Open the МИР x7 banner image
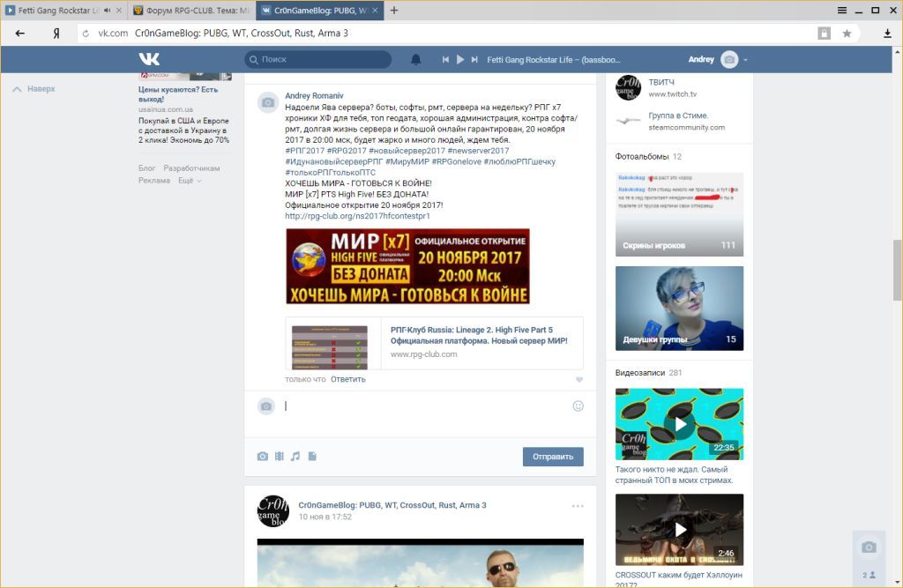This screenshot has width=903, height=588. [407, 266]
